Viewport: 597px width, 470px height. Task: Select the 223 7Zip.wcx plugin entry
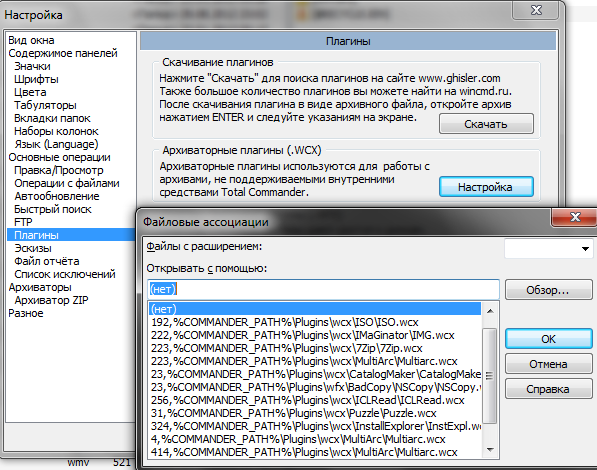[x=315, y=348]
